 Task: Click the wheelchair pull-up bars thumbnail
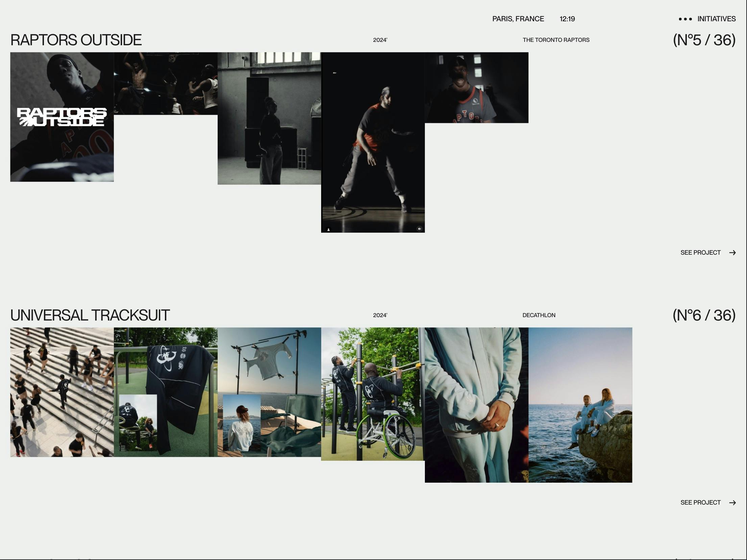(x=372, y=394)
